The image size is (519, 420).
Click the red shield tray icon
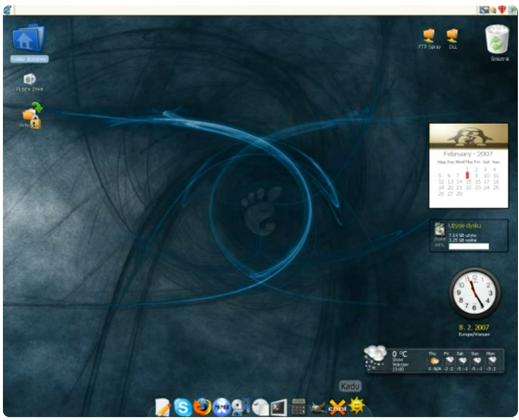pyautogui.click(x=502, y=10)
